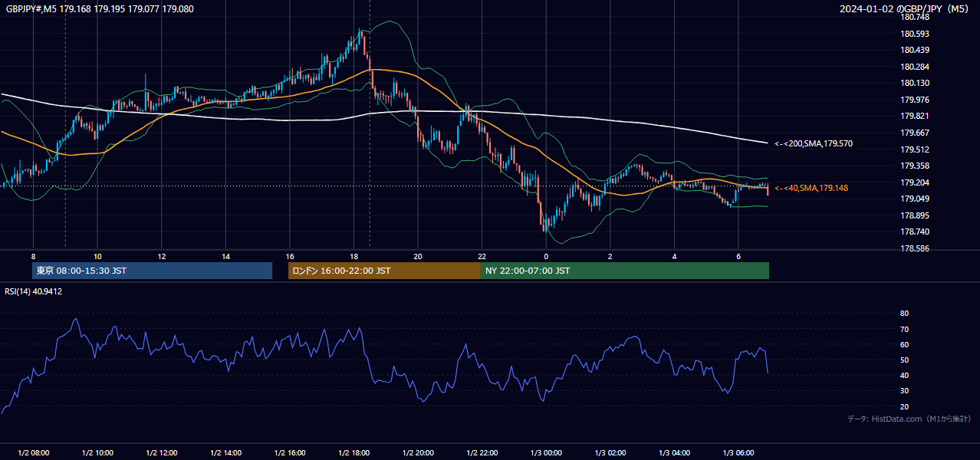The image size is (980, 460).
Task: Click hour label 10 under price chart
Action: point(97,256)
